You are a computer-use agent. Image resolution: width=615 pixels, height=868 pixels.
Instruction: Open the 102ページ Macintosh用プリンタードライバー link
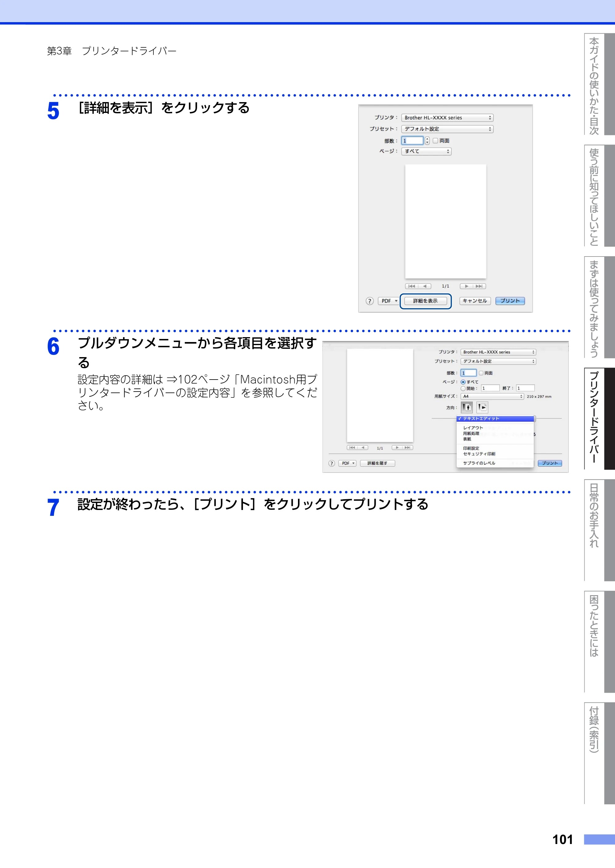tap(197, 386)
